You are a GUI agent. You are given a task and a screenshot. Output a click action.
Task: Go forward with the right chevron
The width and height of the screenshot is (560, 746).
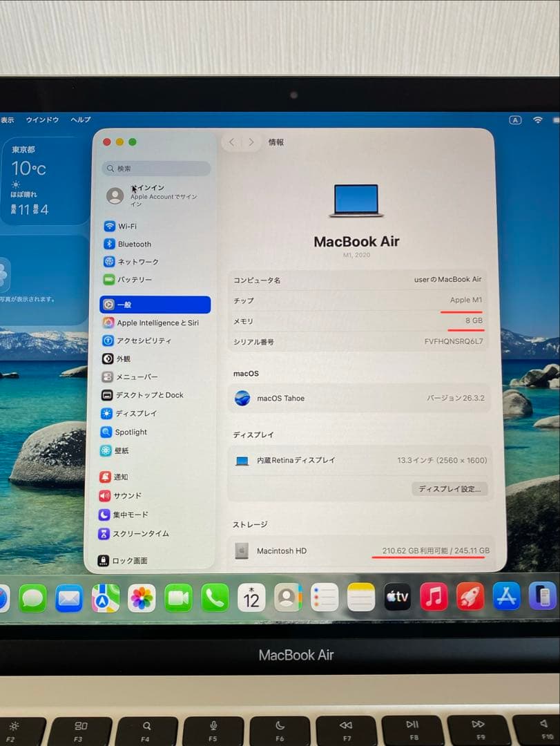tap(251, 142)
